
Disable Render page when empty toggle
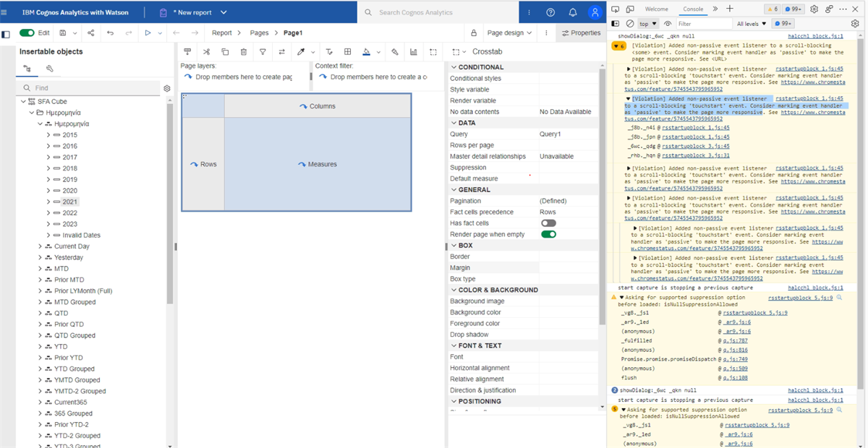[x=548, y=234]
